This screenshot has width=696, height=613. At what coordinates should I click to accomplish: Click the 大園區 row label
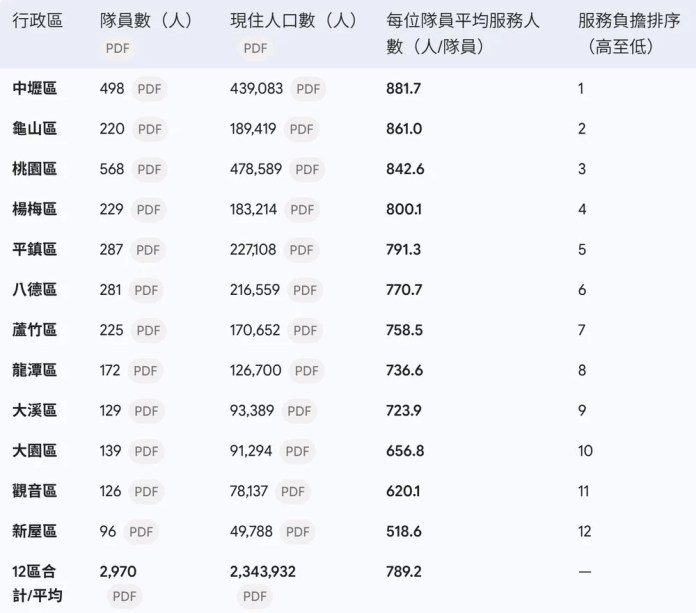(35, 451)
